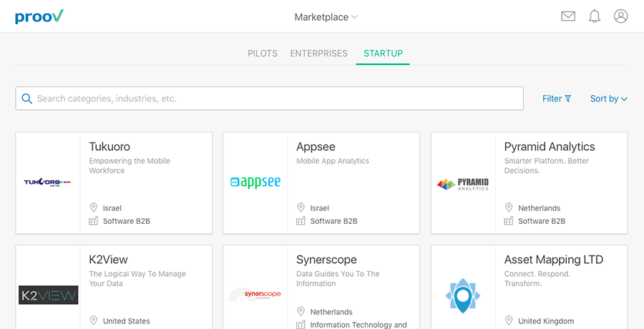Click the proov logo
The height and width of the screenshot is (329, 644).
[x=39, y=16]
